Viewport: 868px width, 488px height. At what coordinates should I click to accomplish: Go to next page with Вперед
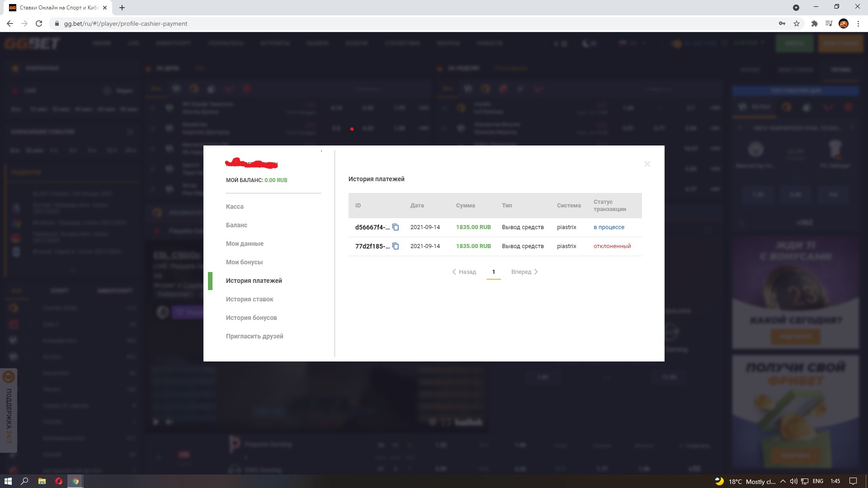524,272
